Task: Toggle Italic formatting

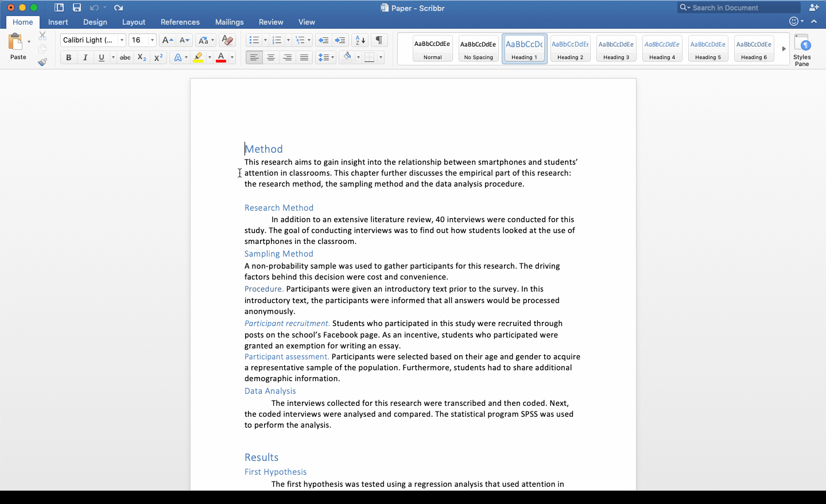Action: [x=85, y=57]
